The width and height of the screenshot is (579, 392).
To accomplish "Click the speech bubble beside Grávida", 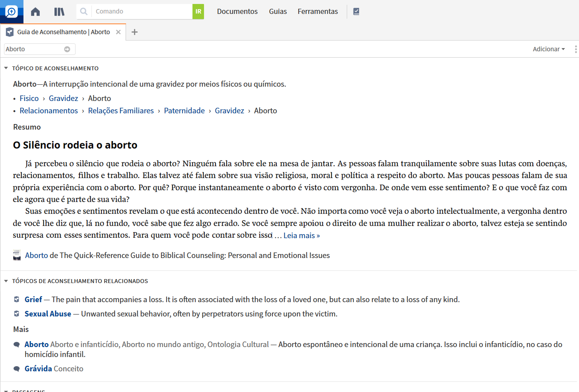I will click(17, 369).
